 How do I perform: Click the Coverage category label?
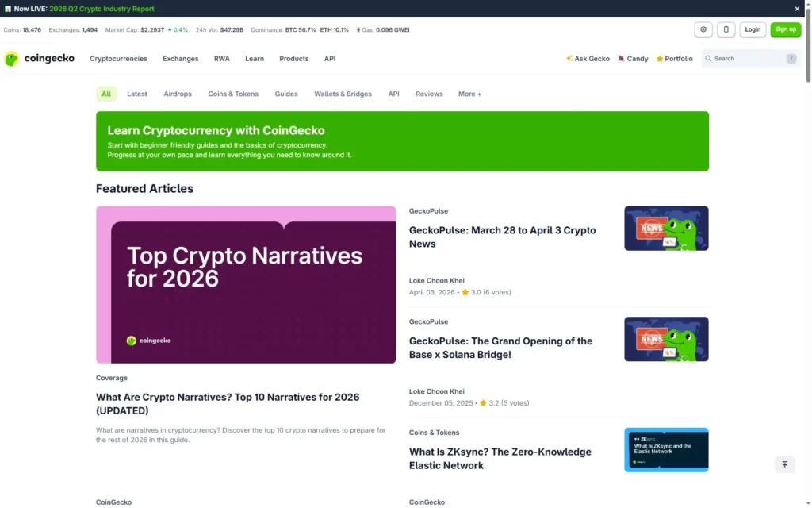point(111,378)
